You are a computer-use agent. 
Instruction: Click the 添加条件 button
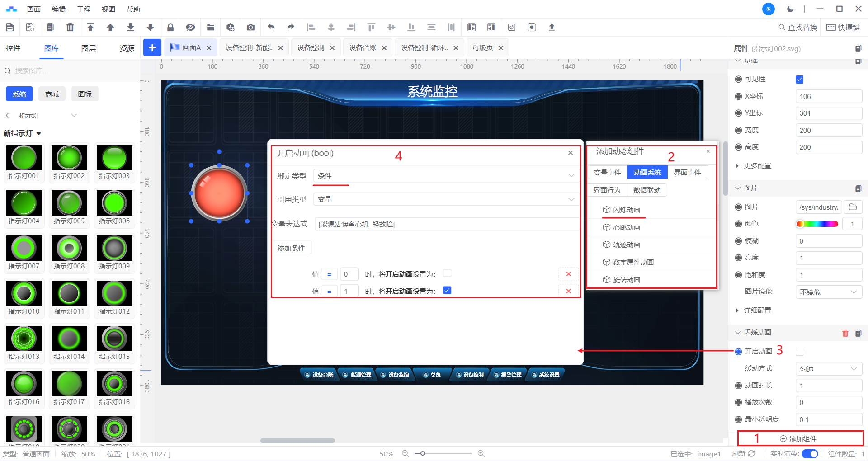291,248
